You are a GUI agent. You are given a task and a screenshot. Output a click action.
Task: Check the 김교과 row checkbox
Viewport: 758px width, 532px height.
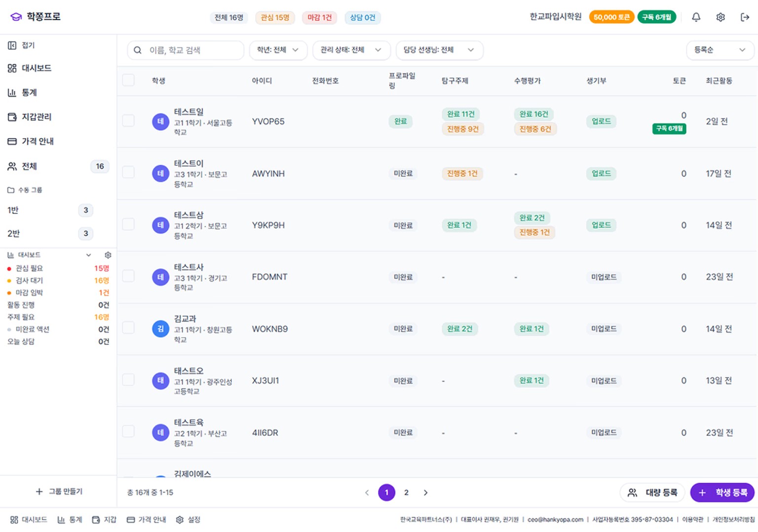pos(128,328)
